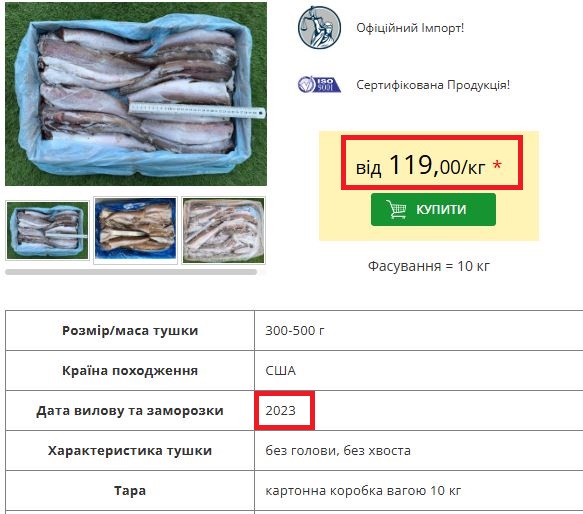Select the third thumbnail with frozen fish block
Image resolution: width=583 pixels, height=514 pixels.
pyautogui.click(x=223, y=230)
